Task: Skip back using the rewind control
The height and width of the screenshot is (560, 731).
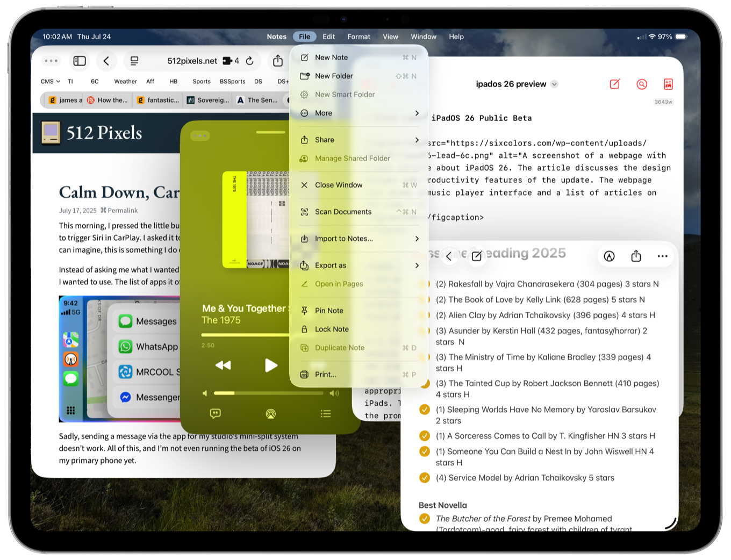Action: pos(223,365)
